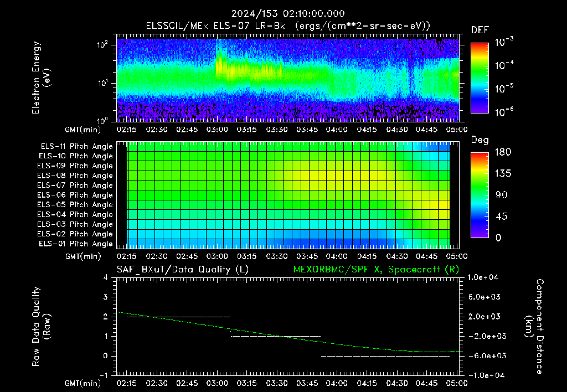Click 04:30 on the energy spectrogram time axis
567x392 pixels.
396,130
